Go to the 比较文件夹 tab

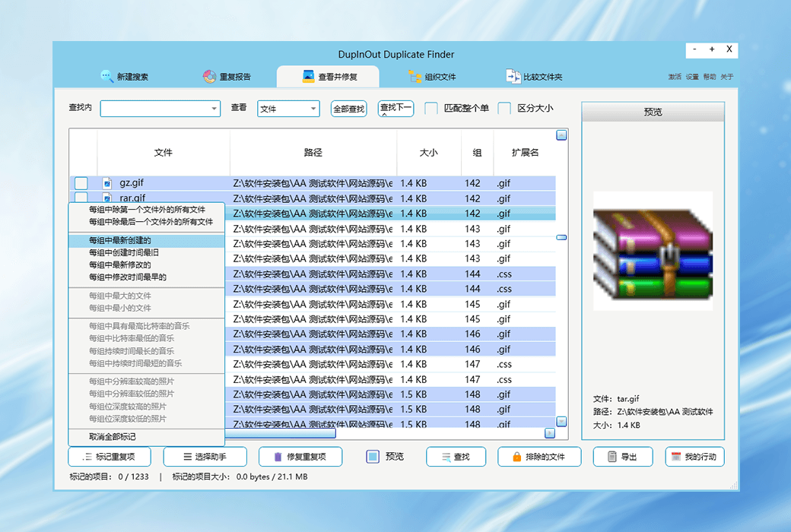tap(534, 77)
